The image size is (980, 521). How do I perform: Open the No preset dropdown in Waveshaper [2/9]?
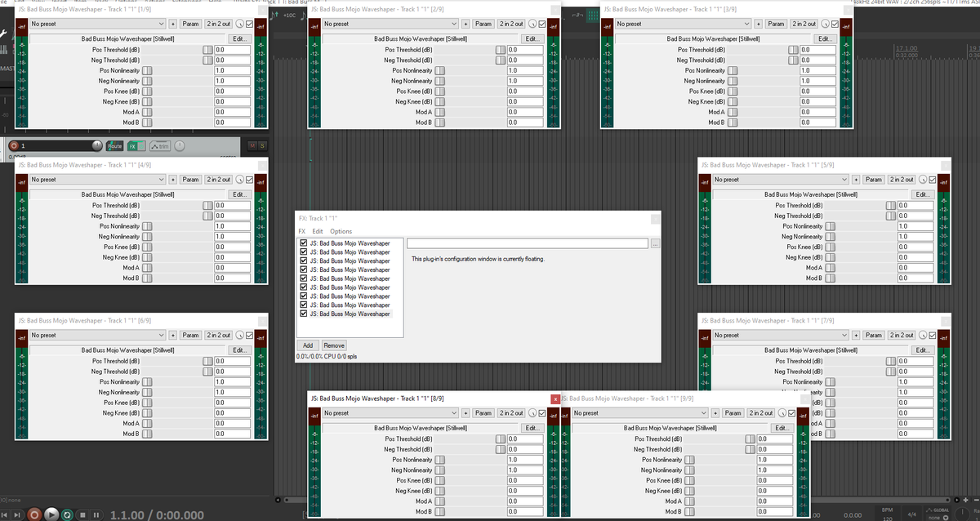click(x=389, y=24)
